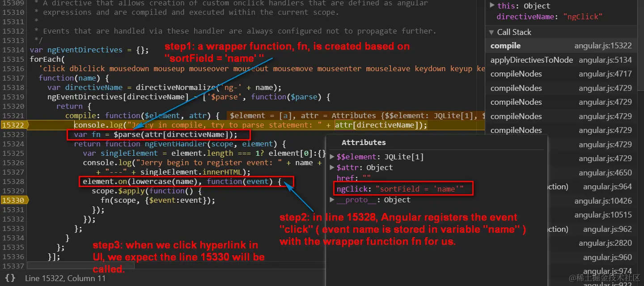The width and height of the screenshot is (644, 286).
Task: Set a breakpoint on line 15328
Action: (x=13, y=181)
